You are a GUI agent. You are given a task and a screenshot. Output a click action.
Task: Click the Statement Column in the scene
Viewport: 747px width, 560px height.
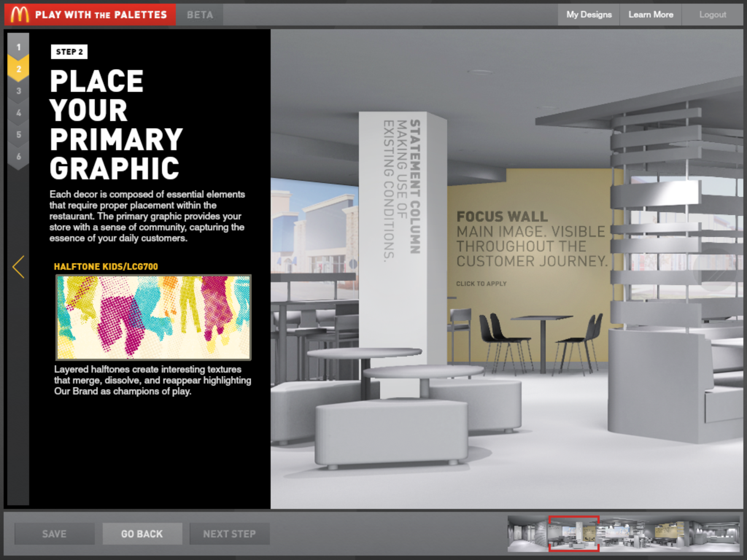click(402, 219)
